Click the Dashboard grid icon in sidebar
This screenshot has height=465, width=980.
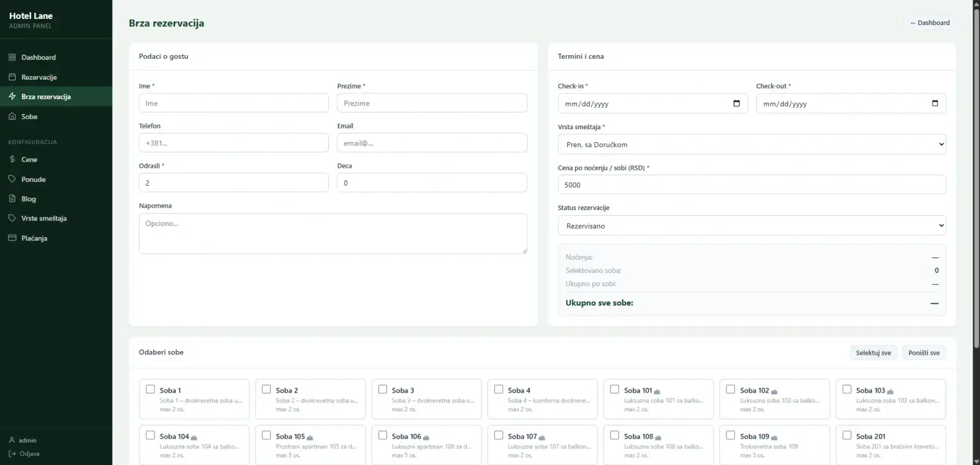[12, 57]
